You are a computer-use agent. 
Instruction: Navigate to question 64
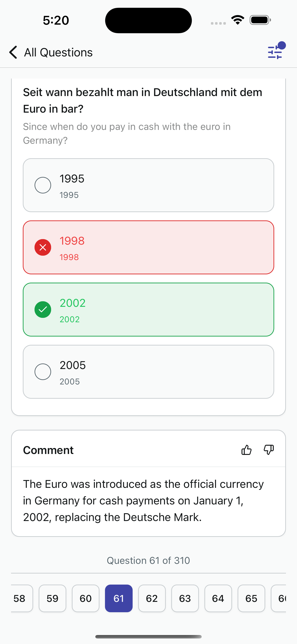(218, 598)
